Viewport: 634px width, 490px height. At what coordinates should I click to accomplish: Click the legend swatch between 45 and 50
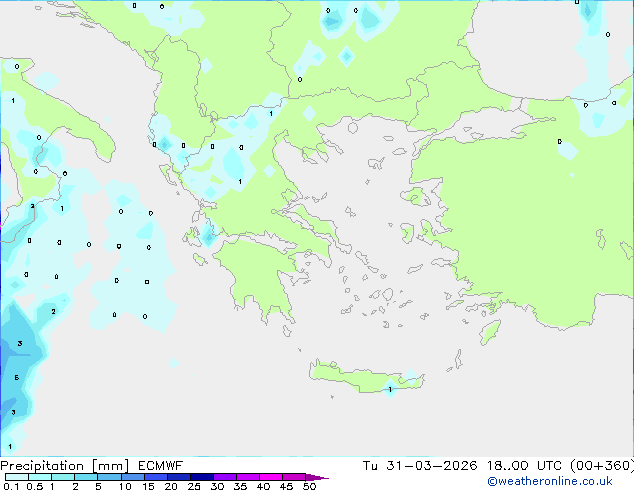[294, 477]
